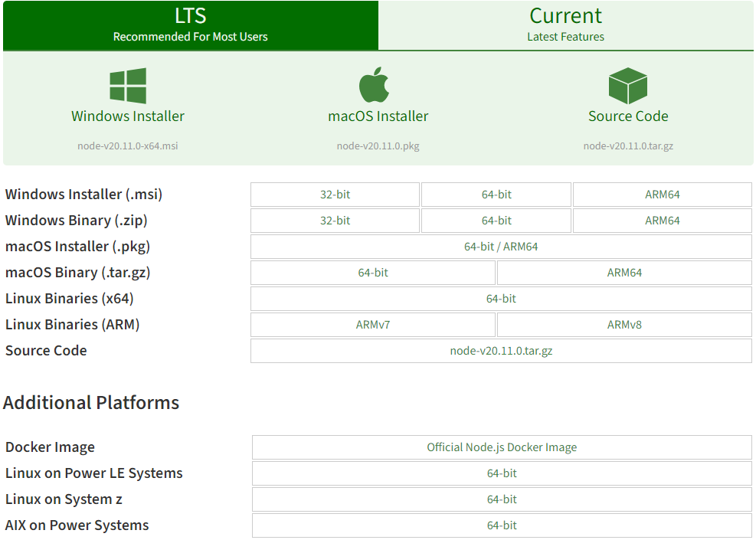
Task: Click the Linux on Power LE Systems label
Action: 94,473
